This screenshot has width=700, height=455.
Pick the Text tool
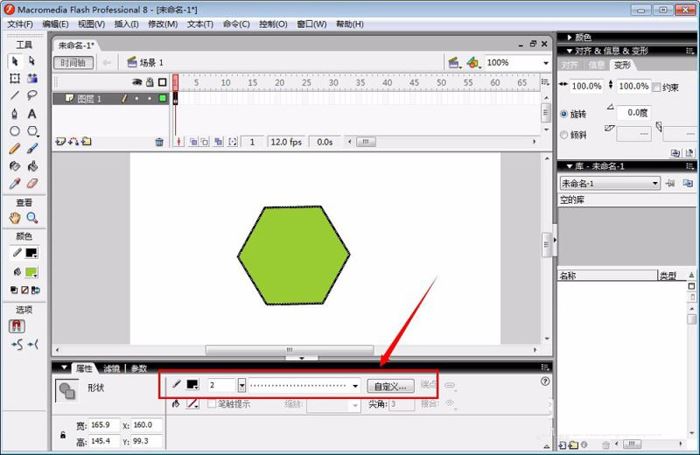click(x=32, y=113)
